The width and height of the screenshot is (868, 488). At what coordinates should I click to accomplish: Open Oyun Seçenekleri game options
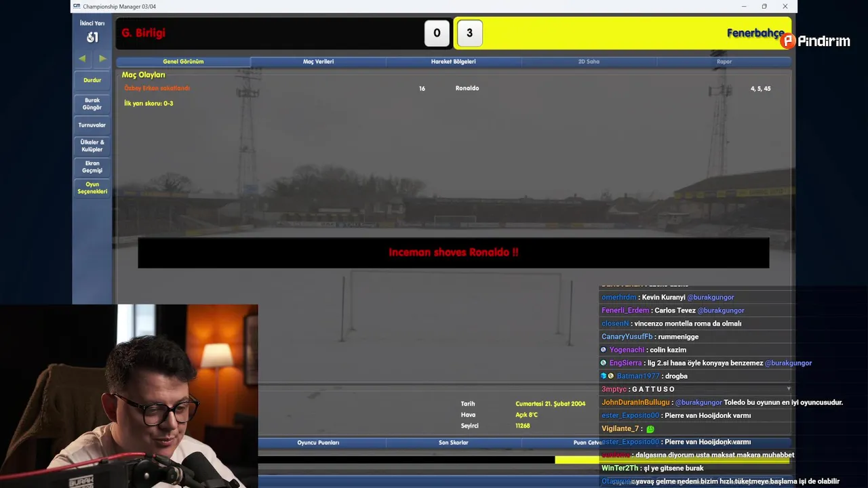92,188
